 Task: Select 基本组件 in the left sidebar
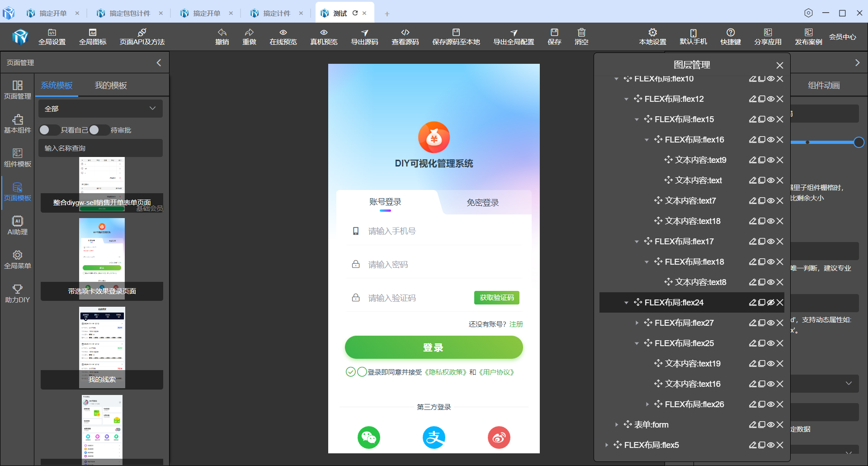point(17,124)
